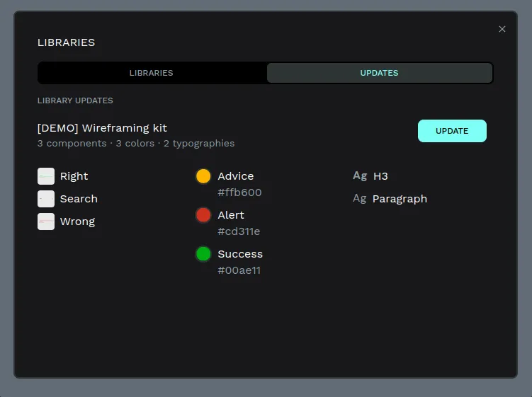Click the Ag icon next to H3
The width and height of the screenshot is (532, 397).
pyautogui.click(x=360, y=176)
